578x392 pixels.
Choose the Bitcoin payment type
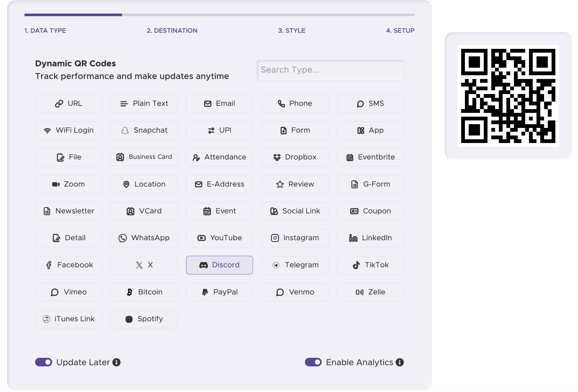click(144, 292)
